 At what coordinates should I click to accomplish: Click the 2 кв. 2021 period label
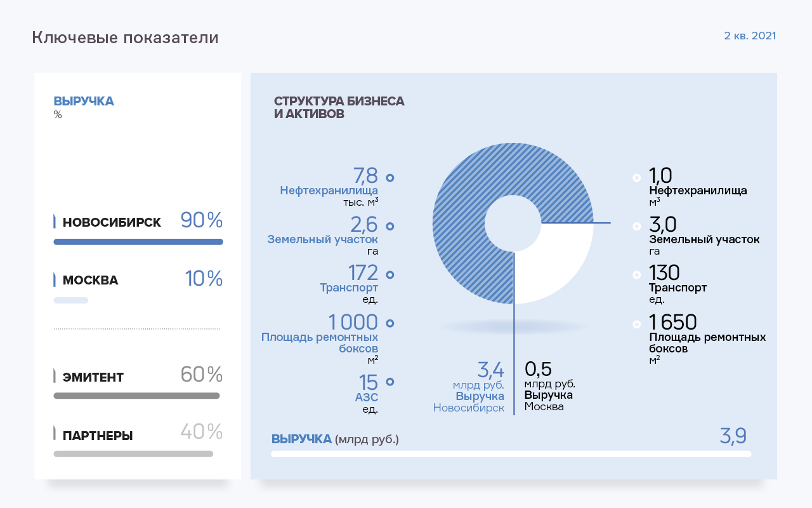point(750,36)
